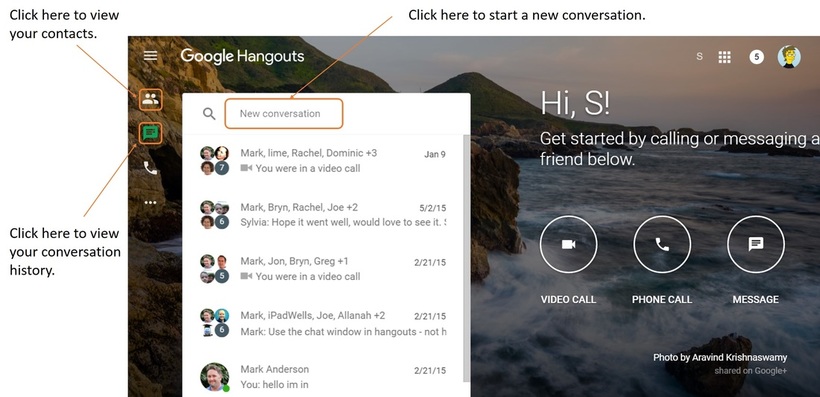Open the Conversations sidebar icon
Viewport: 820px width, 397px height.
point(151,133)
